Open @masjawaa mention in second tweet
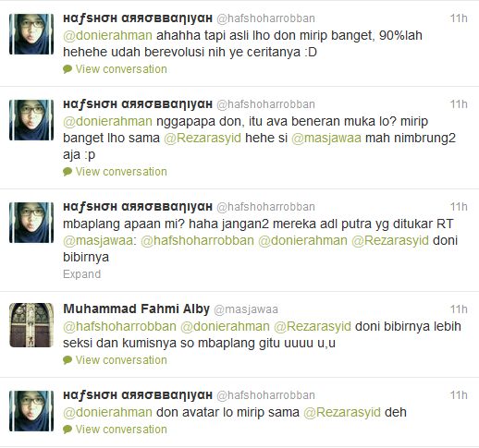 tap(326, 138)
